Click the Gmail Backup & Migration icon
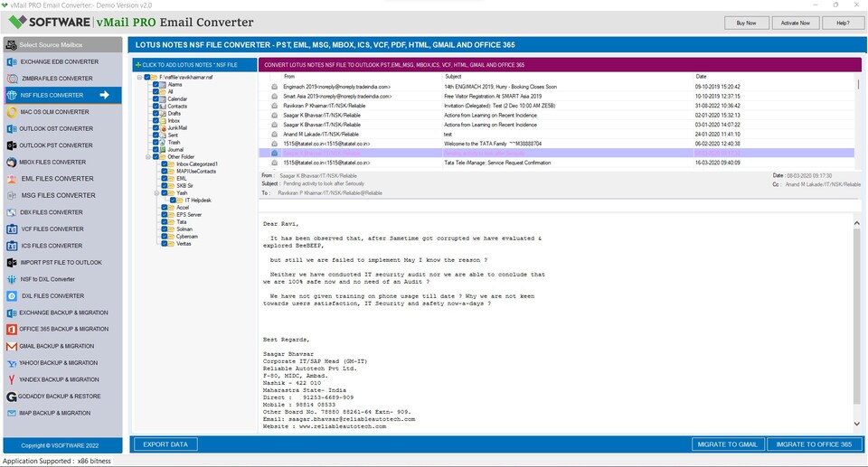Screen dimensions: 868x467 12,346
